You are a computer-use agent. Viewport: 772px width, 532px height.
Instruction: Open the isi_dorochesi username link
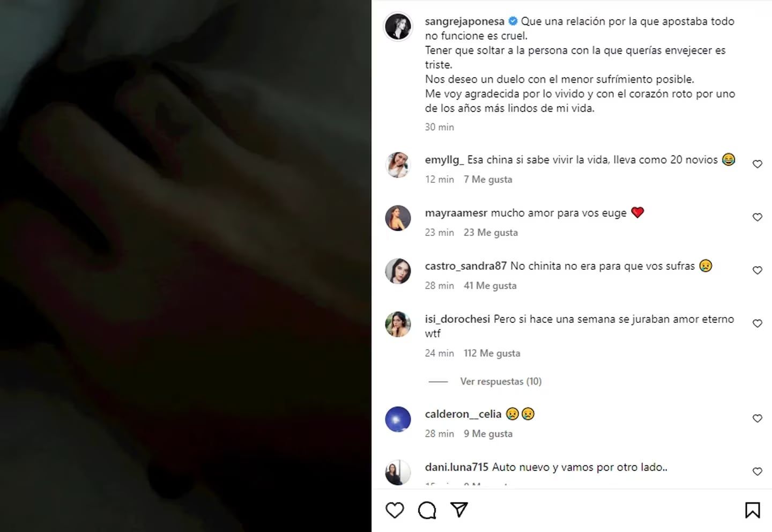pyautogui.click(x=457, y=319)
